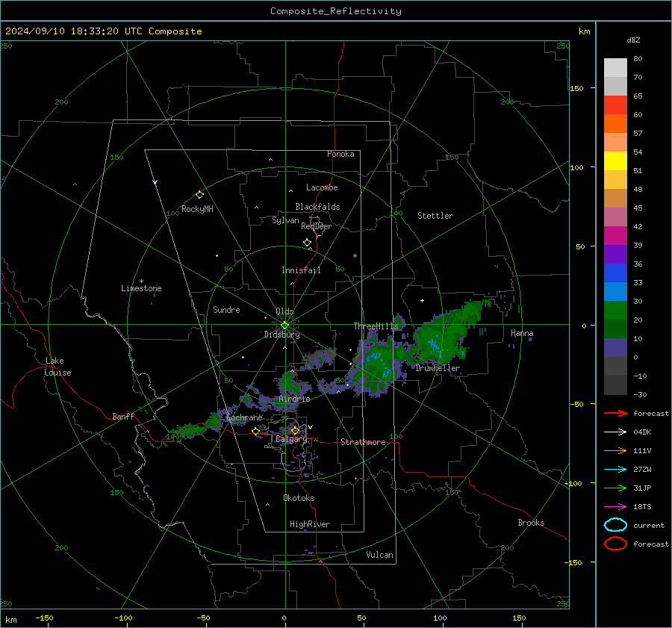Click the cyan current ellipse icon

pos(615,525)
